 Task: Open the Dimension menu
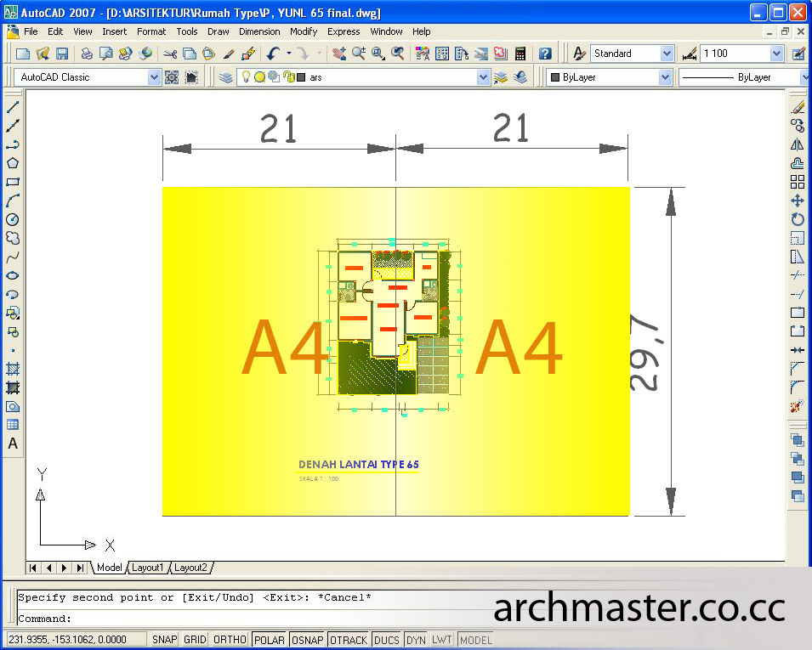click(x=259, y=31)
